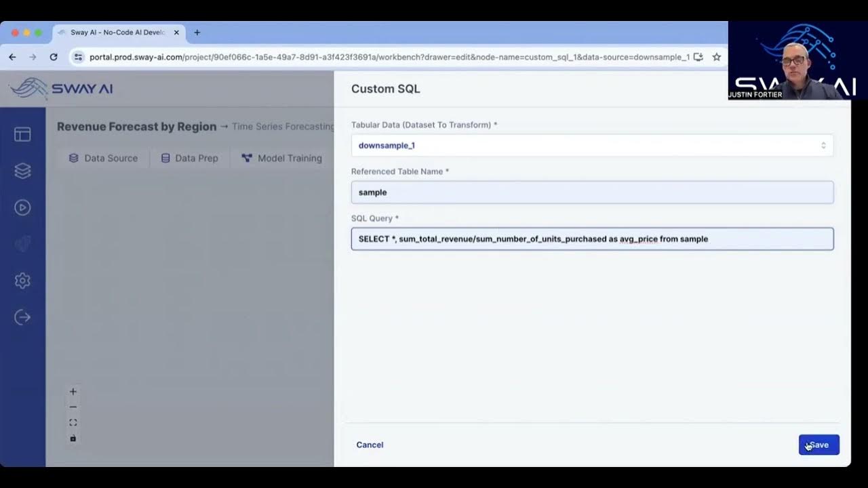Viewport: 868px width, 488px height.
Task: Click the Custom SQL drawer heading
Action: point(385,89)
